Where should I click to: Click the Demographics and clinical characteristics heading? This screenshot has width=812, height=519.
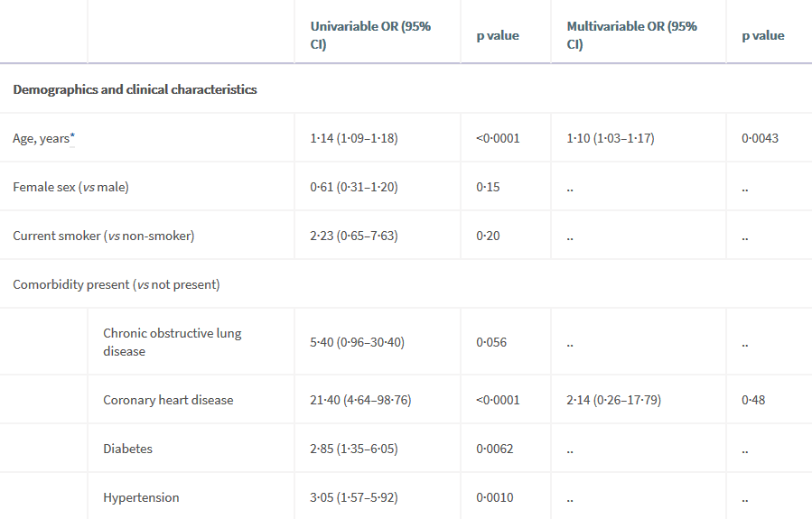[135, 89]
